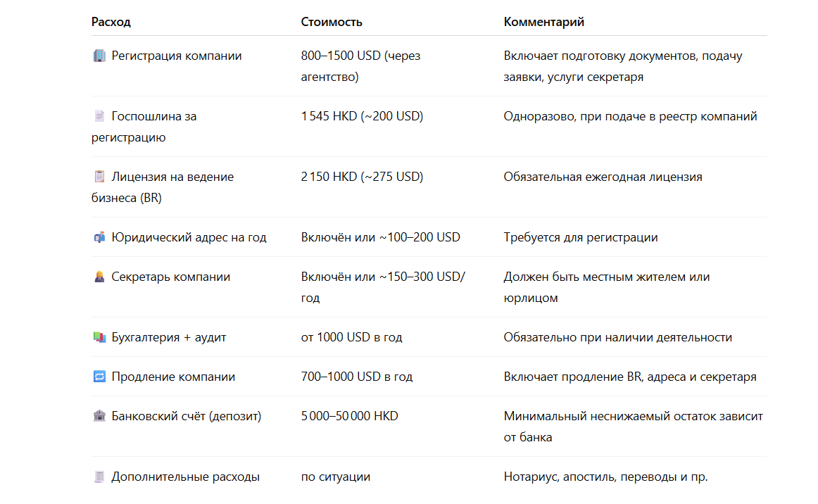Click the Комментарий column header
The height and width of the screenshot is (504, 818).
point(544,22)
